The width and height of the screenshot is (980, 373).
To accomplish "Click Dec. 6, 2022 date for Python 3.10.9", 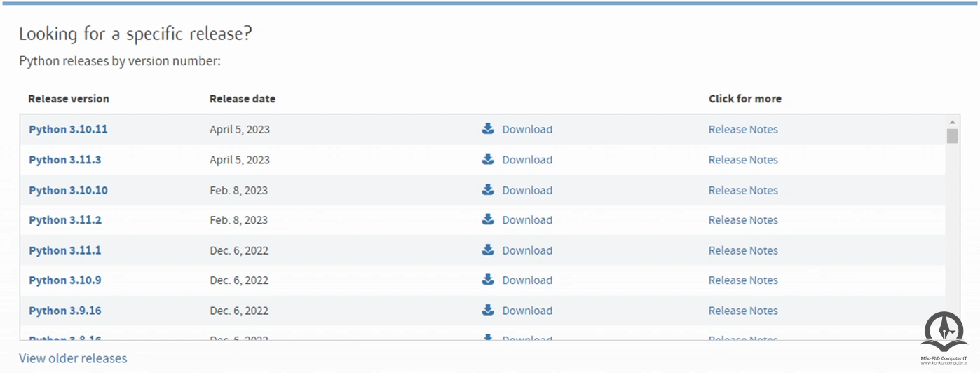I will (x=239, y=280).
